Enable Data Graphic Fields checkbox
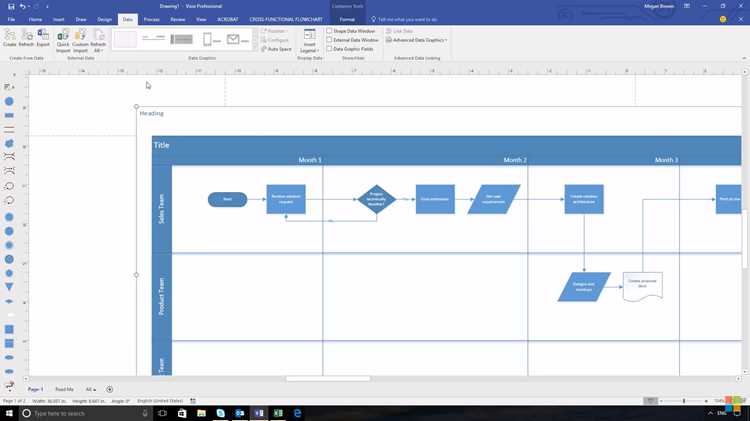The height and width of the screenshot is (421, 750). click(x=329, y=49)
